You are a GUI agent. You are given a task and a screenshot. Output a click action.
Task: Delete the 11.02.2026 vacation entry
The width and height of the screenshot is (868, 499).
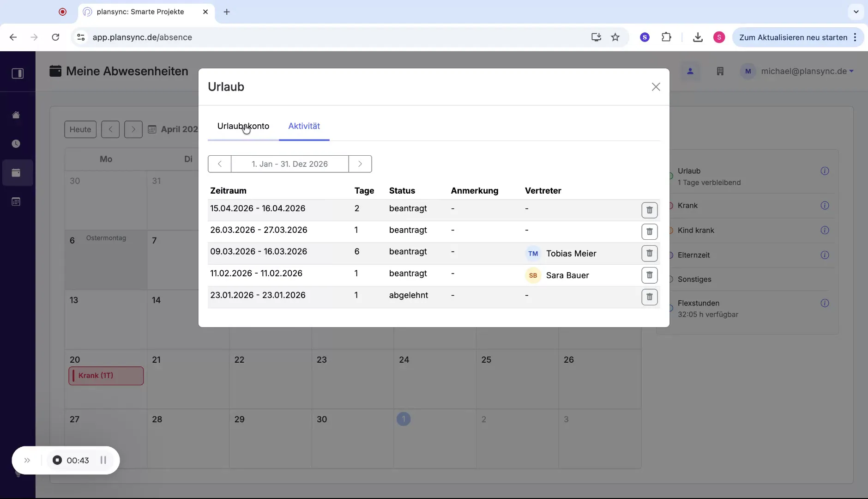[649, 275]
